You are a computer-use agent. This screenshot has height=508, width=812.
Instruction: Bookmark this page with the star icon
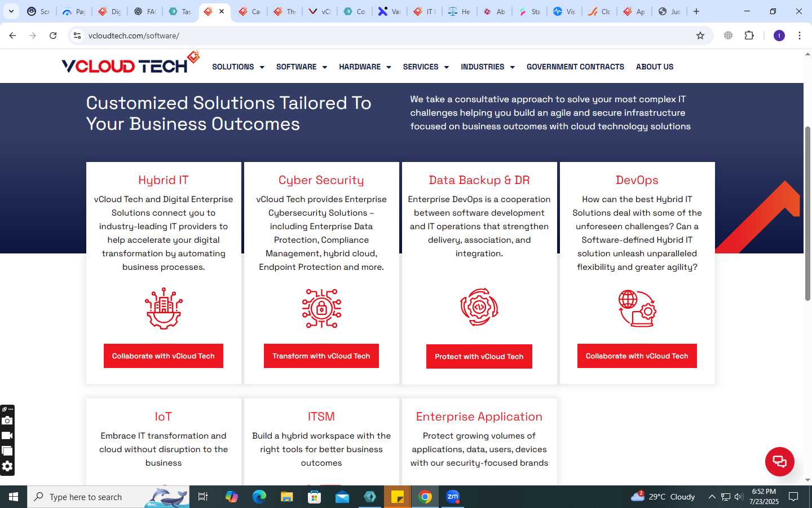(700, 36)
